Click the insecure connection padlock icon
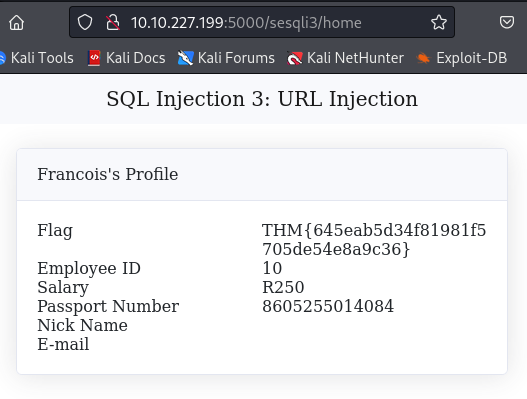Viewport: 527px width, 399px height. (x=113, y=23)
